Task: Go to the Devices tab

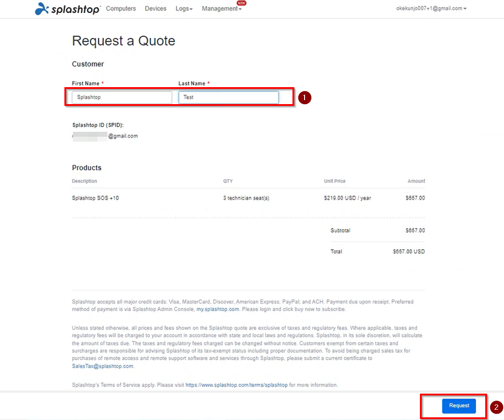Action: pos(156,8)
